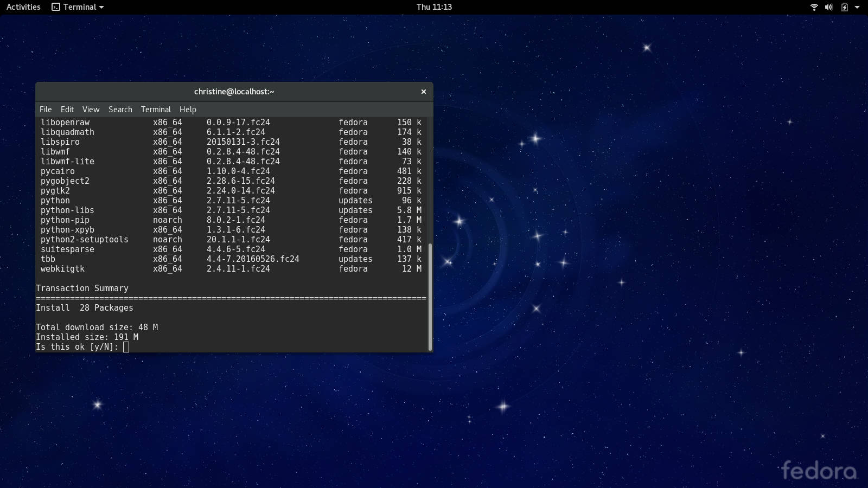Click the package name python-pip

click(x=65, y=220)
